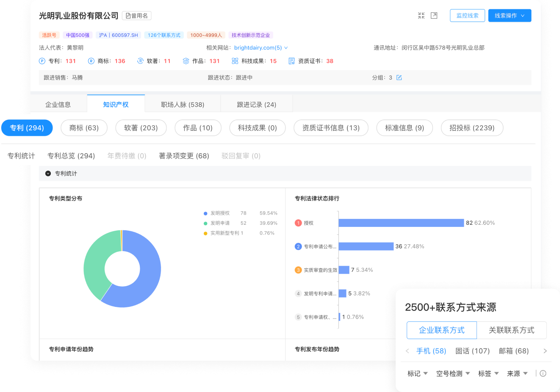Open the 空号检测 filter dropdown

453,373
